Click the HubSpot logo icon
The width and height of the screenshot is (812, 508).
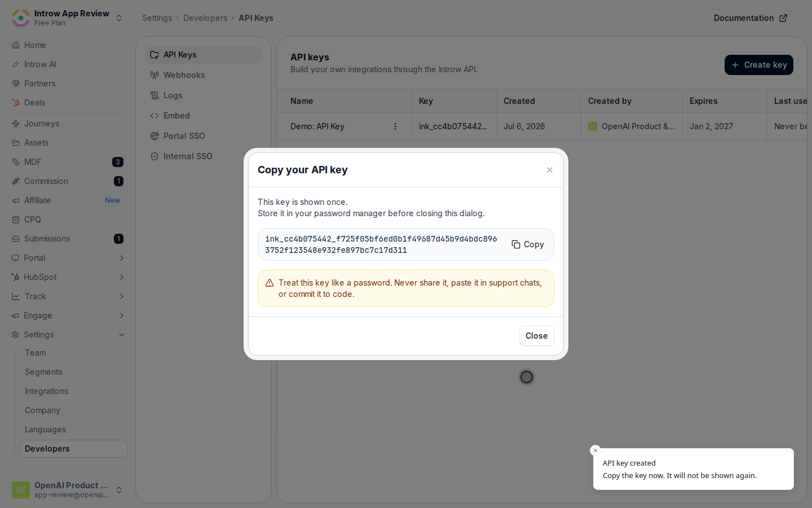(x=15, y=277)
